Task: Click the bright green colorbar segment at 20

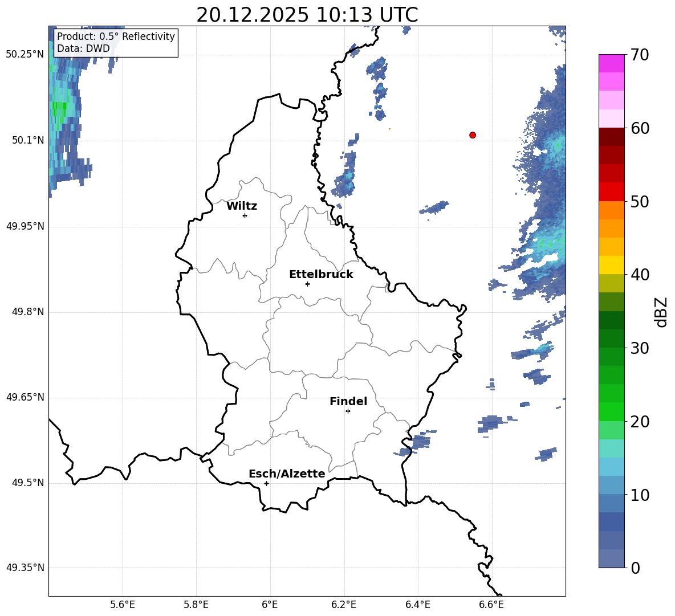Action: click(611, 411)
